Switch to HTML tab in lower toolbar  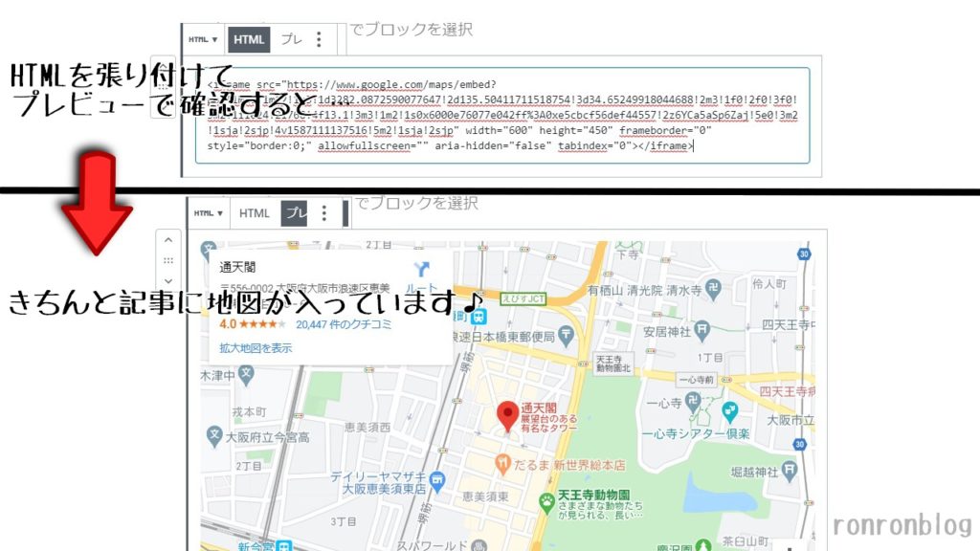coord(255,213)
